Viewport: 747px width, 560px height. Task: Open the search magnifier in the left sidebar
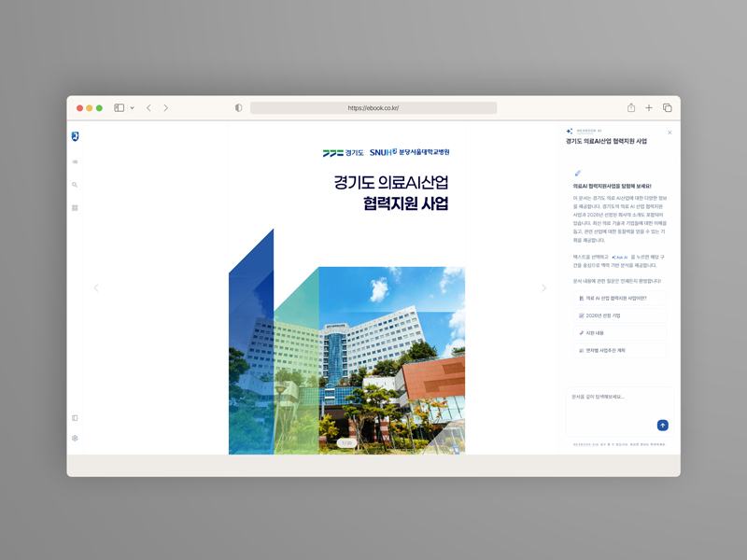[x=75, y=185]
